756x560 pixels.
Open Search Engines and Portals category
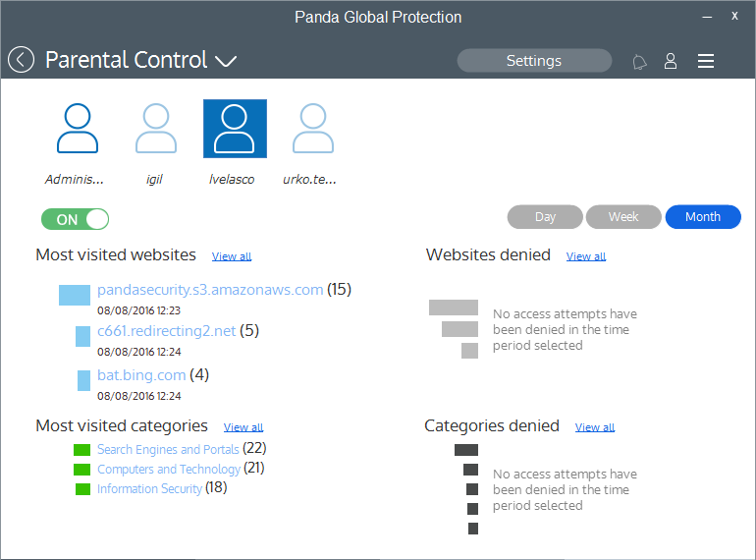coord(168,450)
